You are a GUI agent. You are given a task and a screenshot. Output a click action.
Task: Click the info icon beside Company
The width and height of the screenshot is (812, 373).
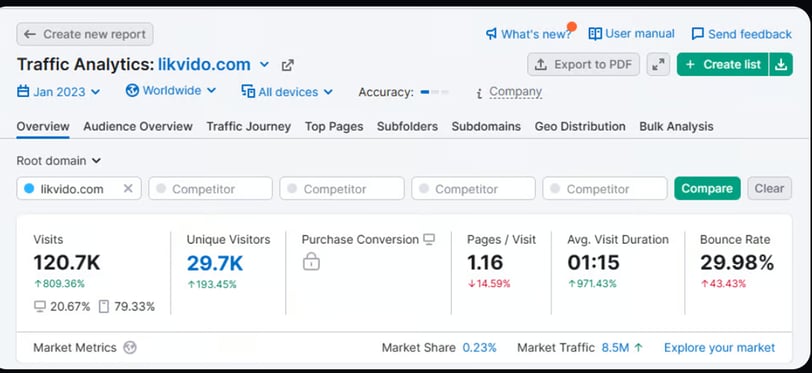(480, 93)
